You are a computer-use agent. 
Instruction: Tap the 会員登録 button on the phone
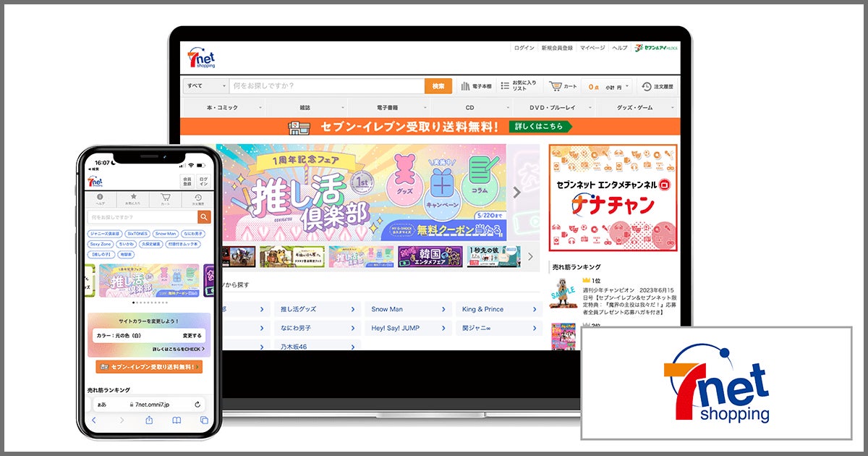[x=187, y=182]
